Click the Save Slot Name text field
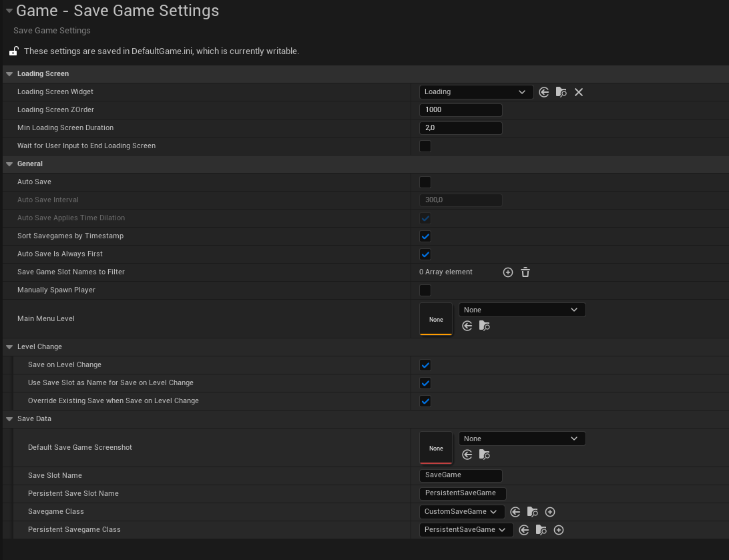Viewport: 729px width, 560px height. 461,475
